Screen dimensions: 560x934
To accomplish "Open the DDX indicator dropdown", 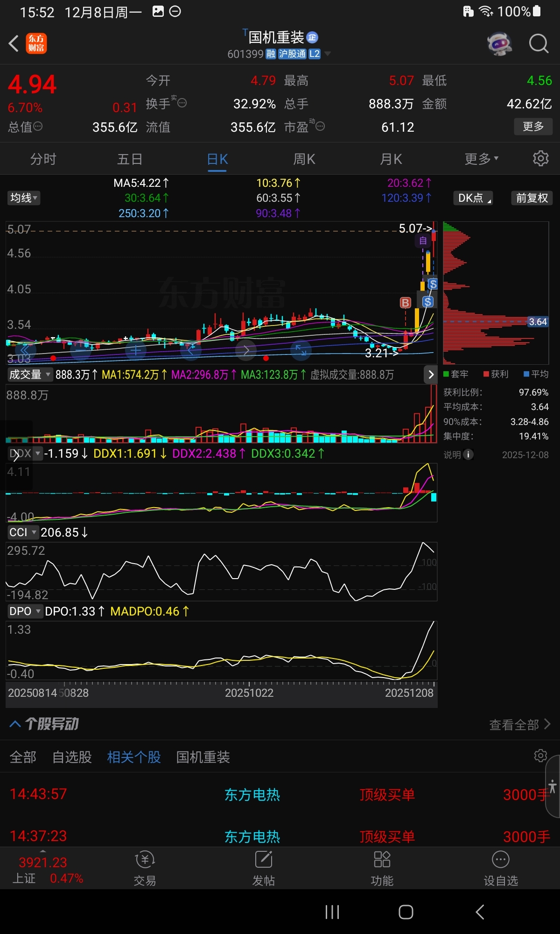I will click(25, 453).
